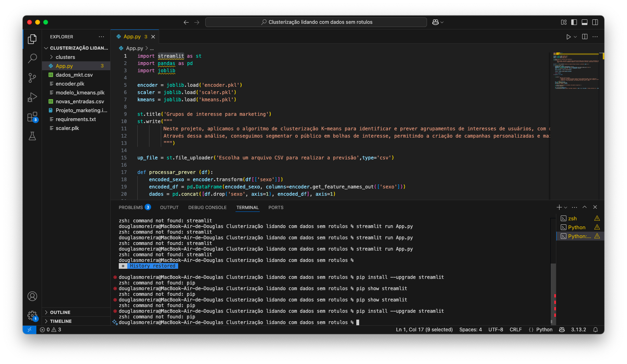The width and height of the screenshot is (627, 364).
Task: Toggle the secondary side bar
Action: tap(595, 22)
